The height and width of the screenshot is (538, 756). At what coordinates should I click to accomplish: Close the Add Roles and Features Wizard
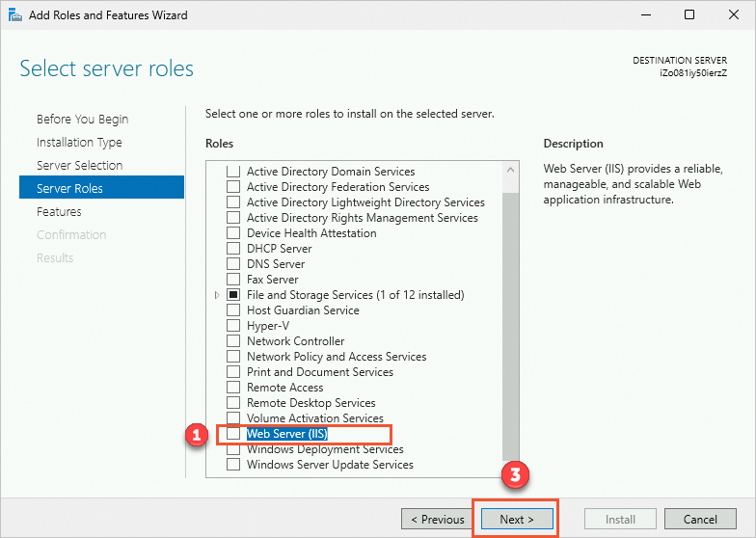pos(733,15)
